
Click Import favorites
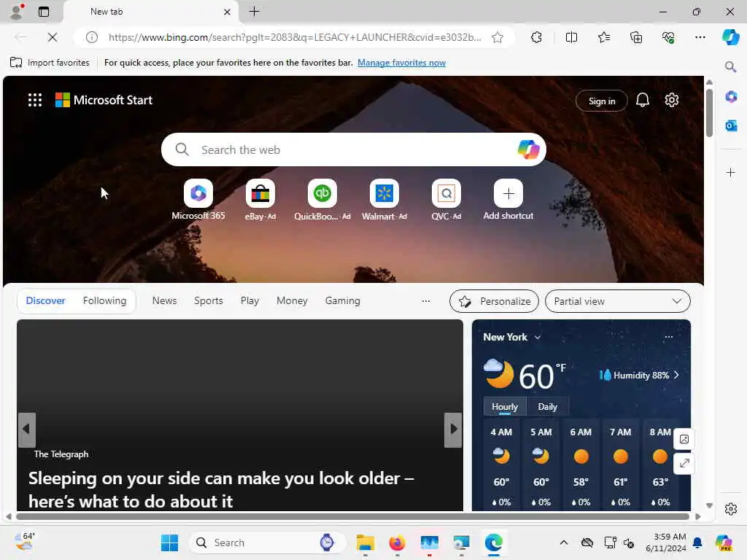point(50,63)
